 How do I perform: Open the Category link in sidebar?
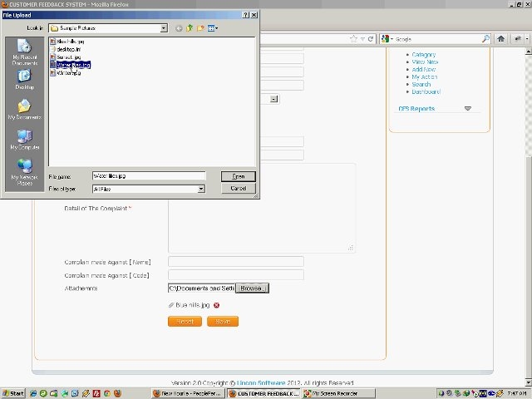coord(423,54)
